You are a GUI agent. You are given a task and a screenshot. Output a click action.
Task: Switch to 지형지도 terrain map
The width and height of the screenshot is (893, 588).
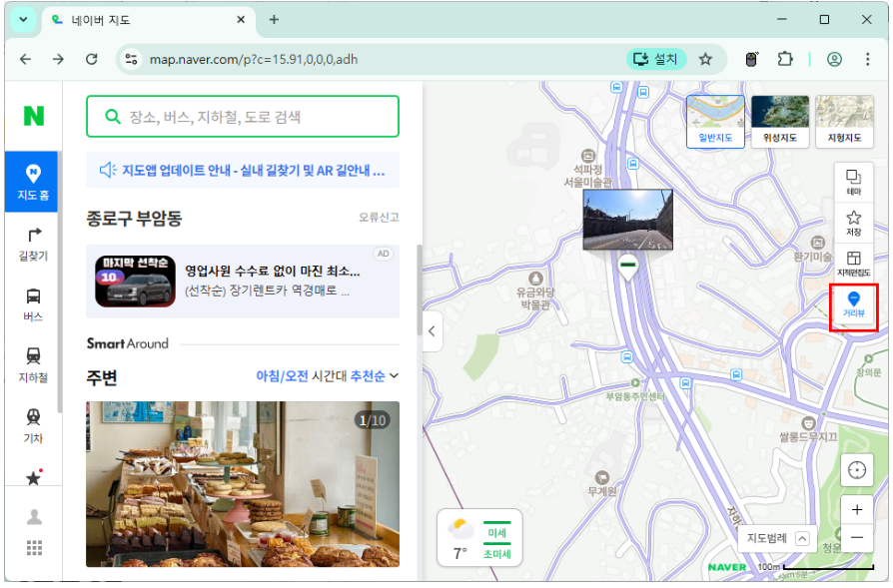pyautogui.click(x=844, y=122)
